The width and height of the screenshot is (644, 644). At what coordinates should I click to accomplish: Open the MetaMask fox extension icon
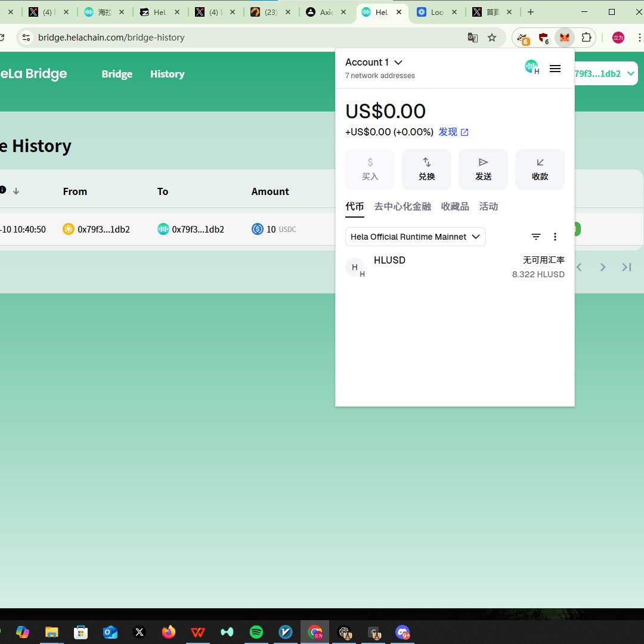coord(564,38)
